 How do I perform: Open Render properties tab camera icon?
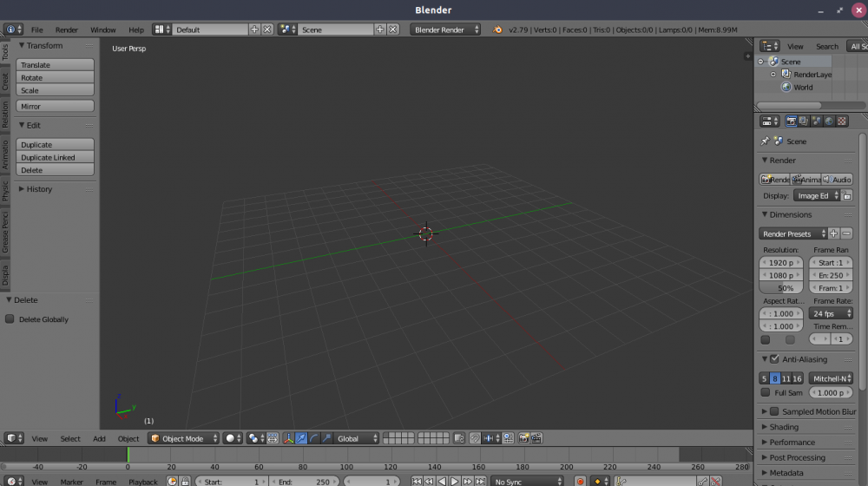[791, 121]
